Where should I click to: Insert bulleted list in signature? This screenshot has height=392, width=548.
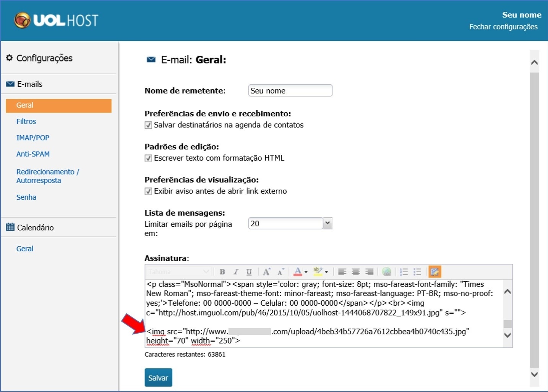(x=417, y=272)
